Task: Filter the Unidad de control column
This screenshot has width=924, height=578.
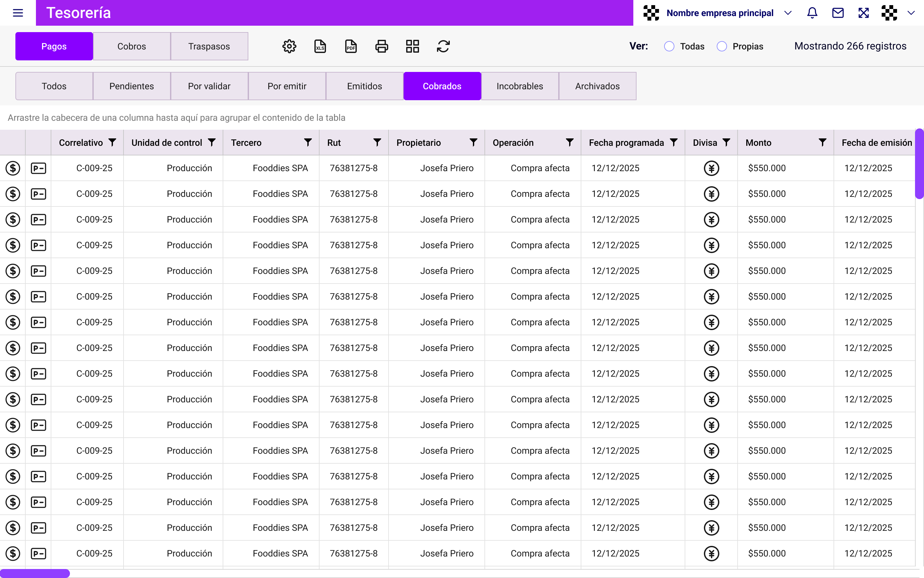Action: click(x=211, y=143)
